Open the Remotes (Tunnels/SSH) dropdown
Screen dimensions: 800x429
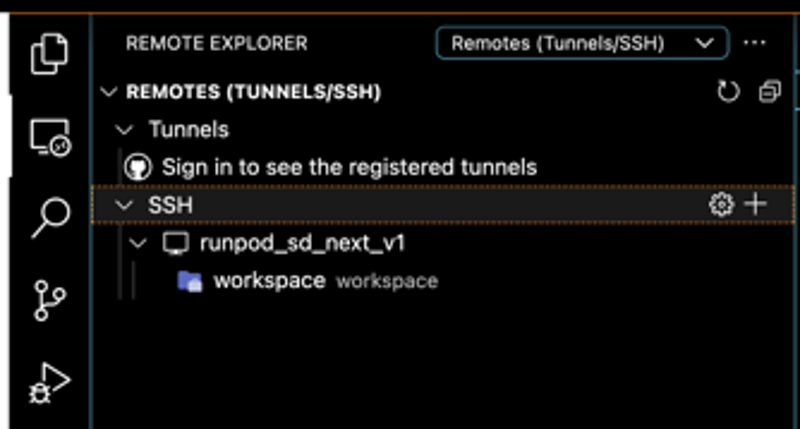click(x=582, y=43)
